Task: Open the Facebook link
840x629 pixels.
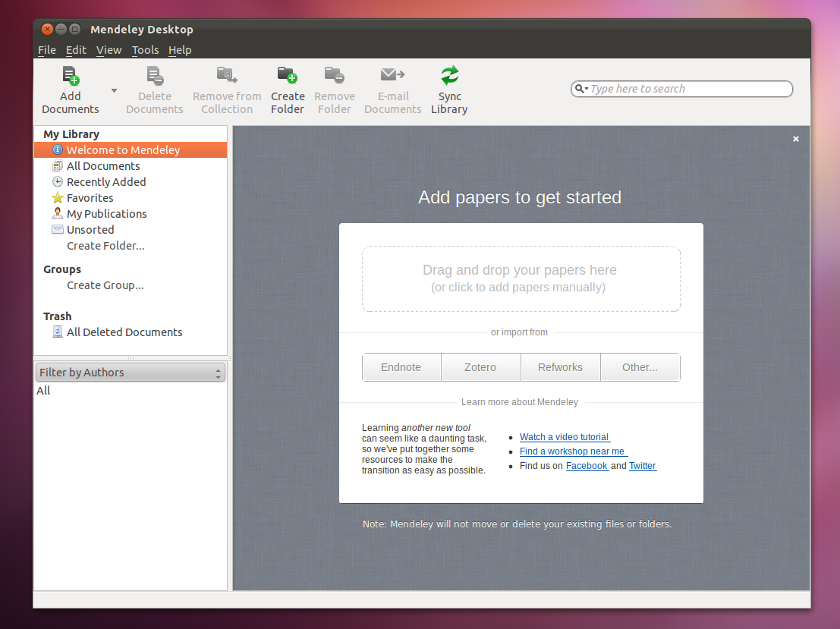Action: pos(587,466)
